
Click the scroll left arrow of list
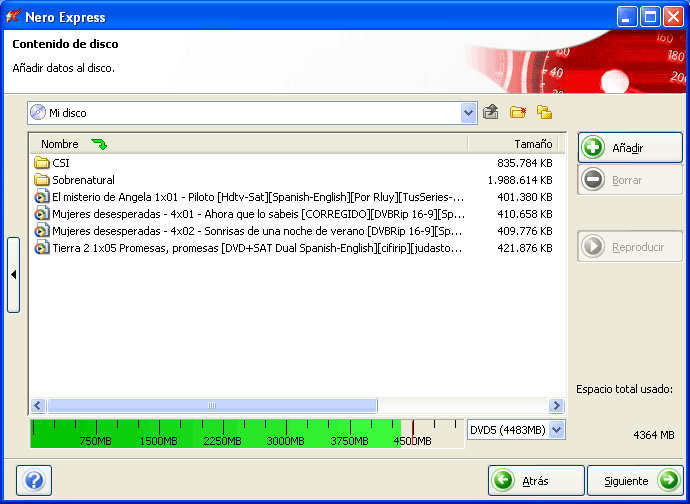point(38,405)
